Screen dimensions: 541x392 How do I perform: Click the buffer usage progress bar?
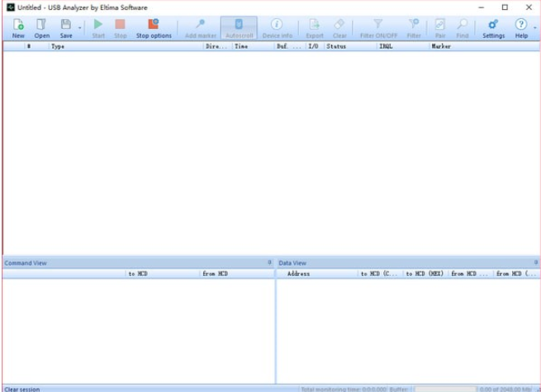pyautogui.click(x=444, y=389)
